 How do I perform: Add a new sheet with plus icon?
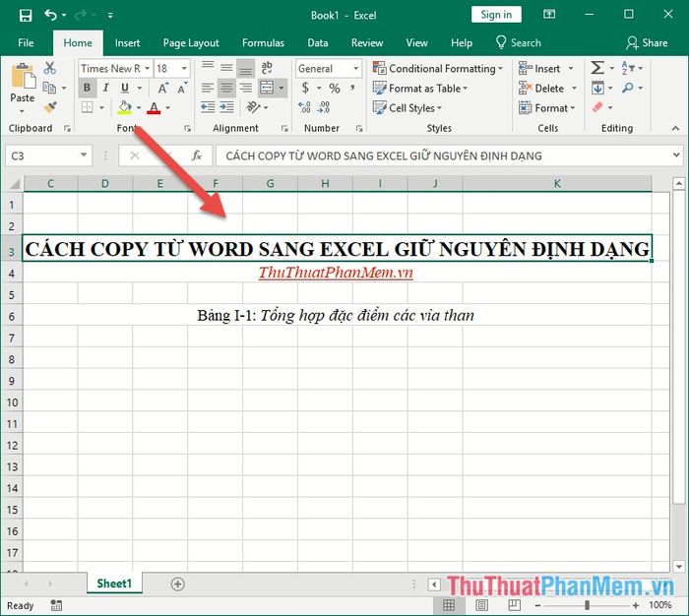(177, 584)
